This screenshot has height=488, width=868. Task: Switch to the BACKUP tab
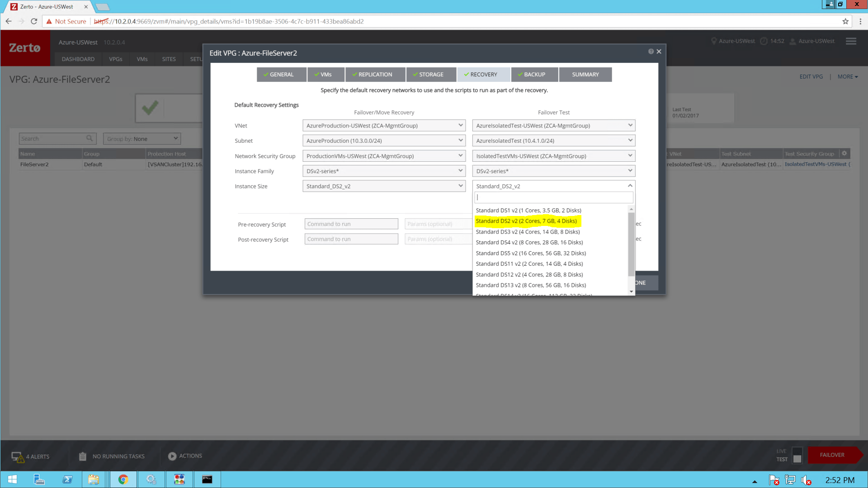tap(534, 74)
